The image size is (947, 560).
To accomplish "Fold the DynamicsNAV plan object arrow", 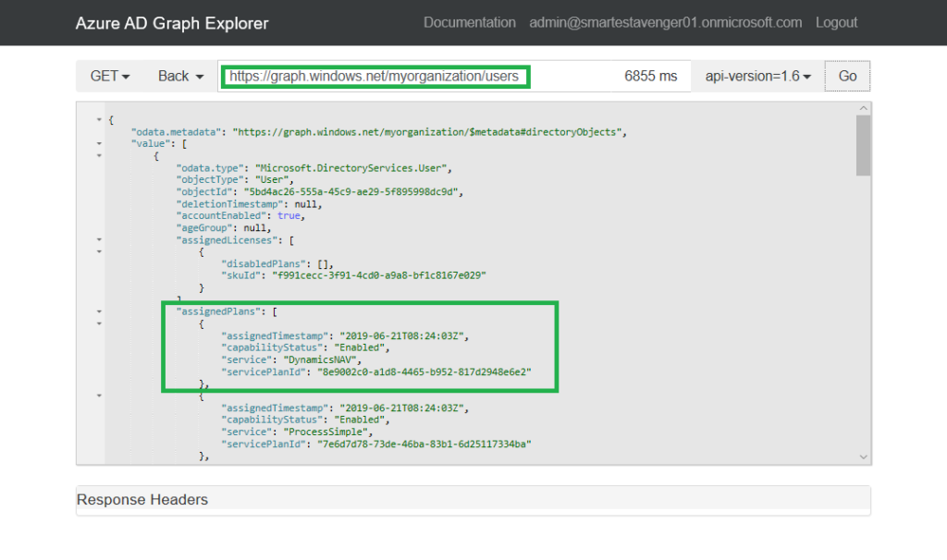I will 99,324.
